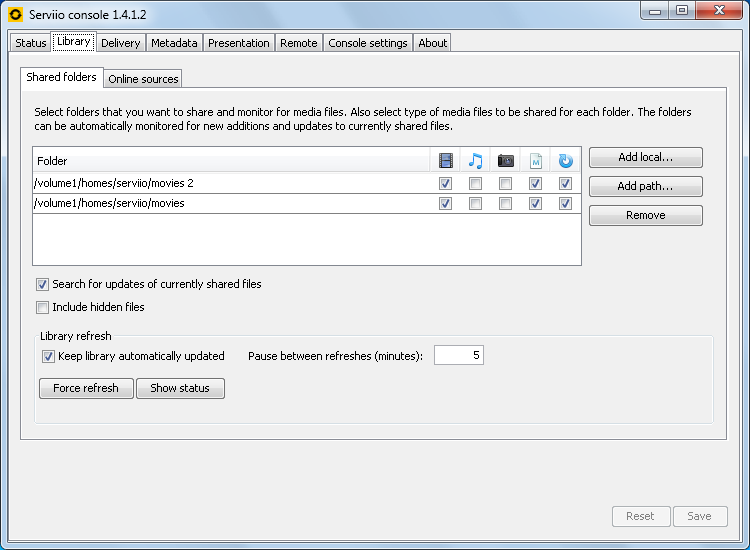The image size is (750, 550).
Task: Minimize the Serviio console window
Action: click(655, 11)
